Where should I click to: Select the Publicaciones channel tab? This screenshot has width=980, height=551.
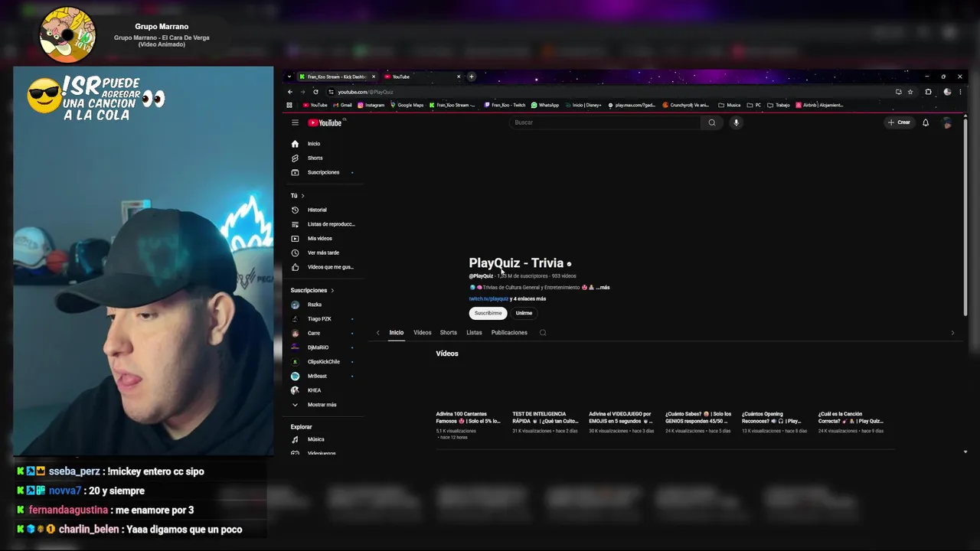click(509, 333)
